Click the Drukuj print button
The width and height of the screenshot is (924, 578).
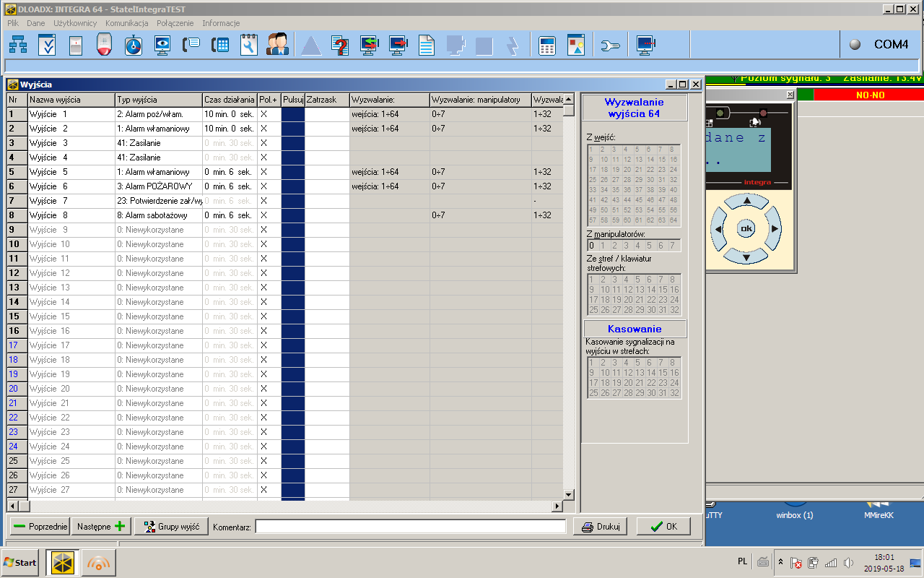600,527
